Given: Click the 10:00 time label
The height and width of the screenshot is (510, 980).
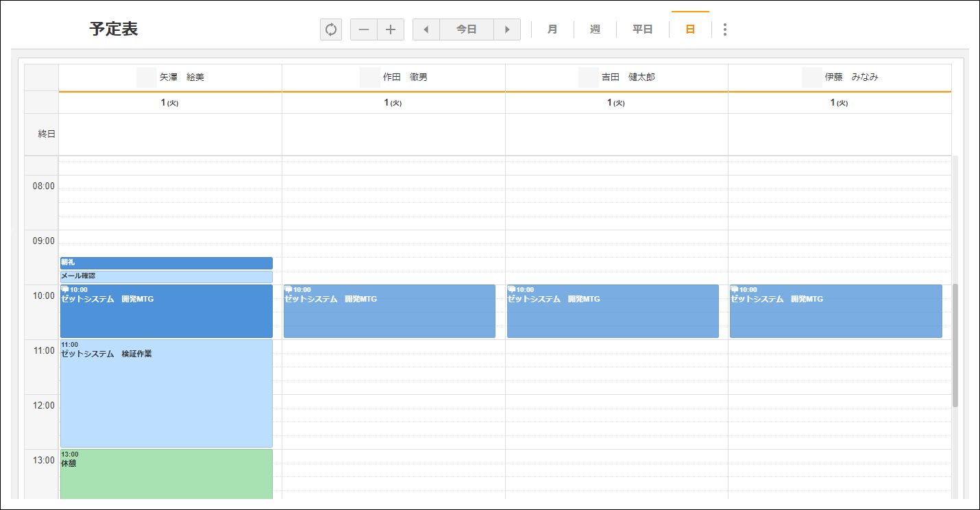Looking at the screenshot, I should click(44, 295).
